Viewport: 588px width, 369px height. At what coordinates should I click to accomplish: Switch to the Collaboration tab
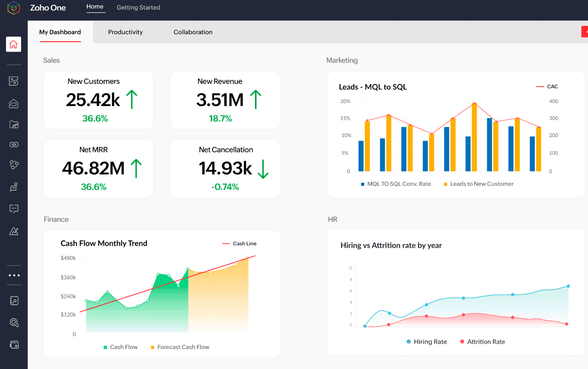coord(193,32)
